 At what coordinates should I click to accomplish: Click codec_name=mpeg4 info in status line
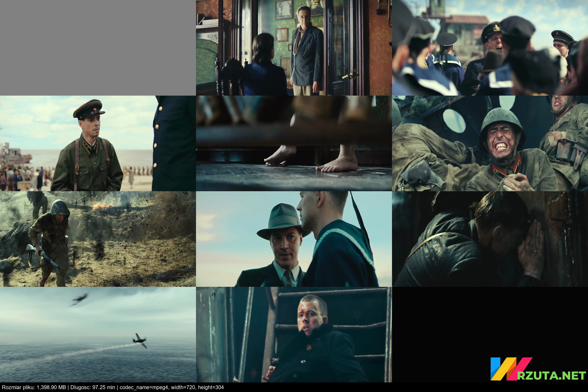click(x=144, y=387)
